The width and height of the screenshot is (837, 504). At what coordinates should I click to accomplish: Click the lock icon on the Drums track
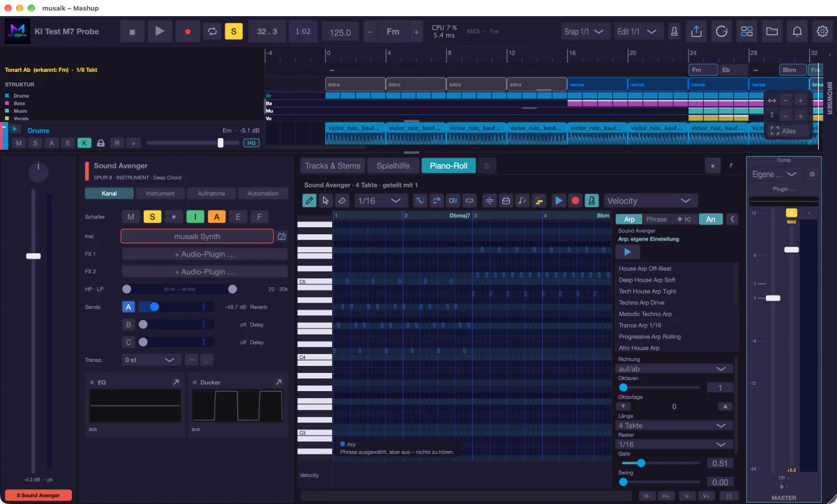click(101, 143)
